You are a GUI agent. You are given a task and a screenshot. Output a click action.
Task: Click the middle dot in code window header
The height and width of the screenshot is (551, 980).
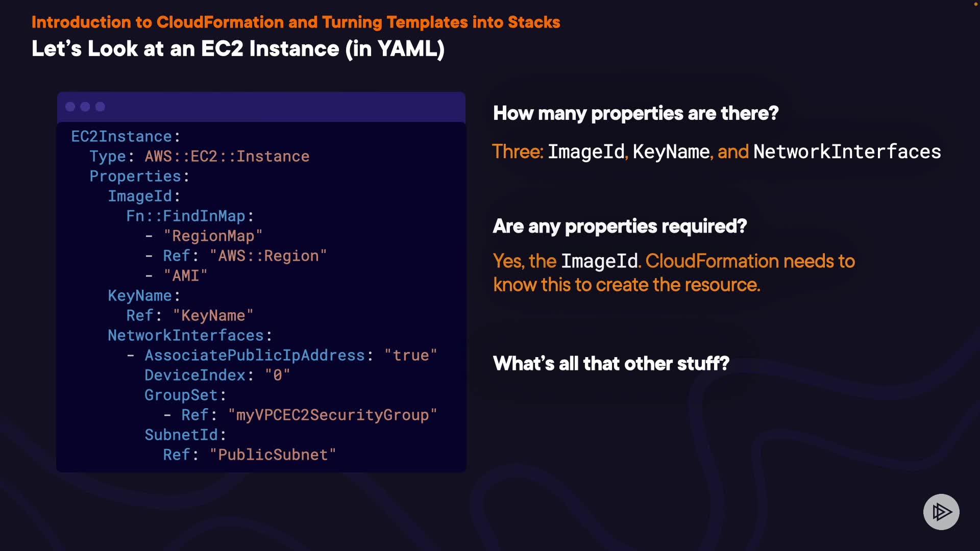point(85,107)
